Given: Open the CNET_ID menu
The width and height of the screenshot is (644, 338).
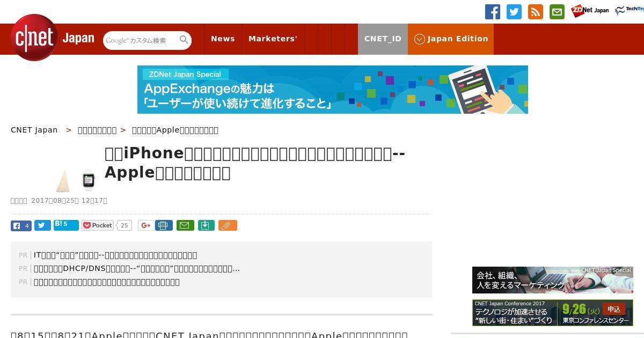Looking at the screenshot, I should [x=383, y=39].
